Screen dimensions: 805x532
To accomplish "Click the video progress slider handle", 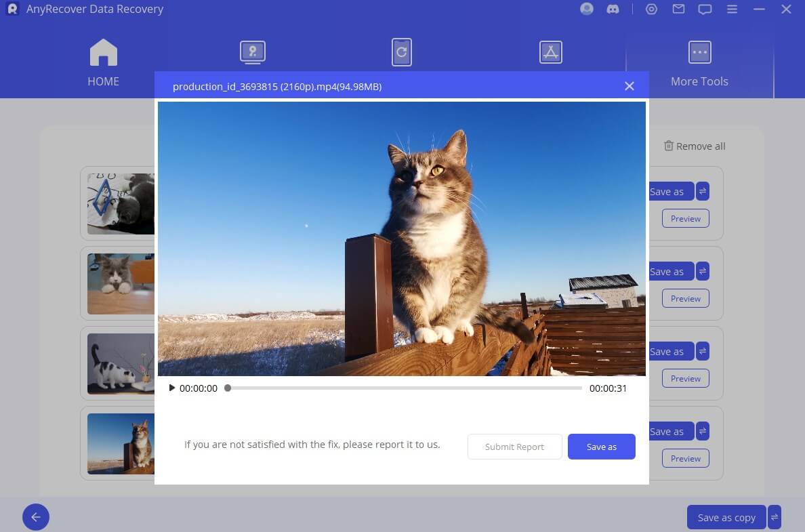I will click(x=228, y=388).
